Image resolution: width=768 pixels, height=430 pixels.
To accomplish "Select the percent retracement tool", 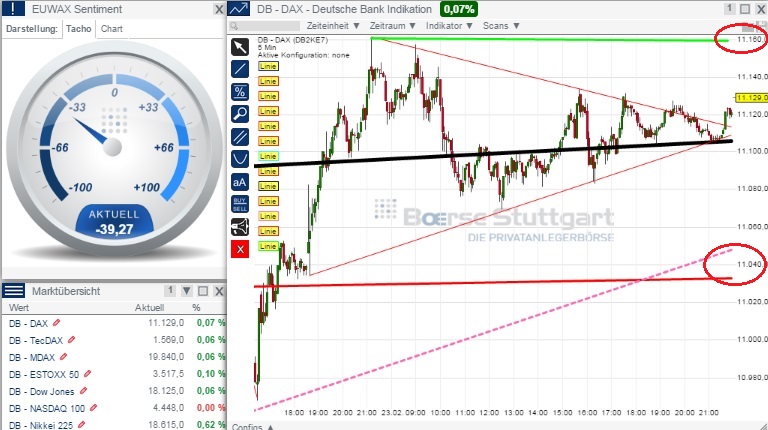I will pos(240,92).
